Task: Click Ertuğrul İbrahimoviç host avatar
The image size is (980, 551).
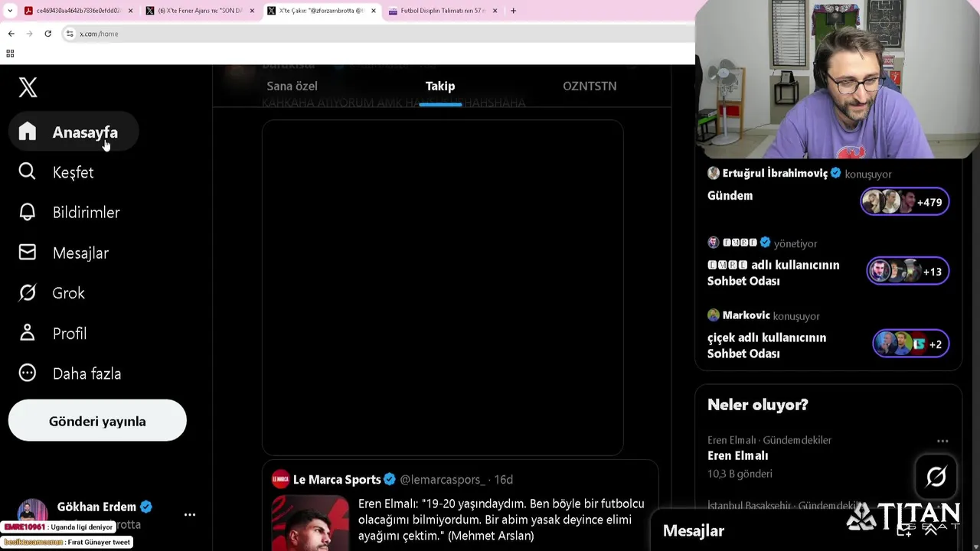Action: [x=714, y=173]
